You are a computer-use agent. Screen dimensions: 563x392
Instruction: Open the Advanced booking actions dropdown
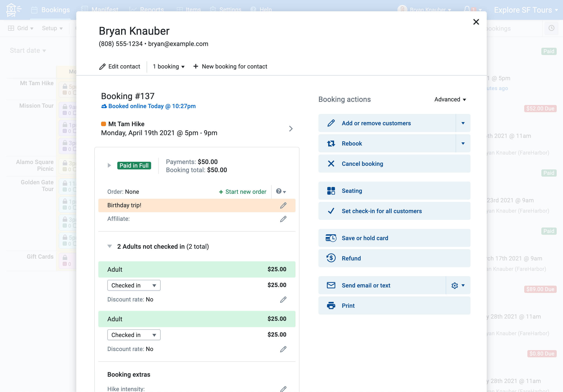(450, 99)
